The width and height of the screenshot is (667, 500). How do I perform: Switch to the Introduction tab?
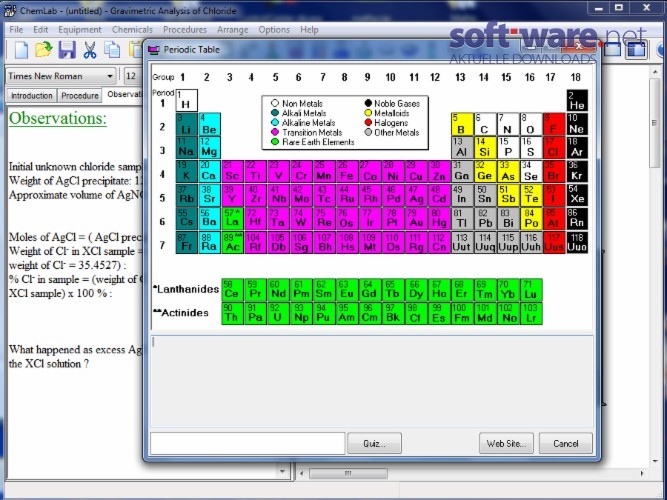[31, 96]
